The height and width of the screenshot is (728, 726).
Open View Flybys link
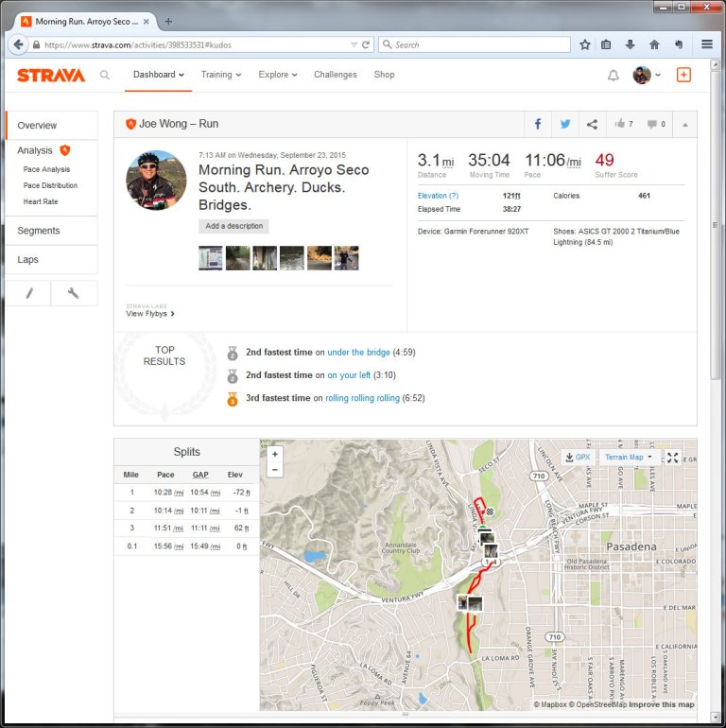click(150, 313)
